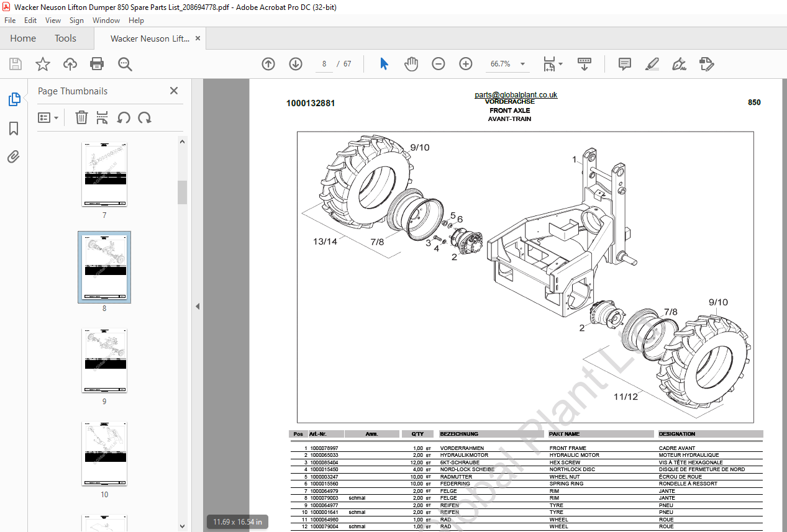Close the Page Thumbnails panel
Image resolution: width=787 pixels, height=532 pixels.
tap(174, 91)
